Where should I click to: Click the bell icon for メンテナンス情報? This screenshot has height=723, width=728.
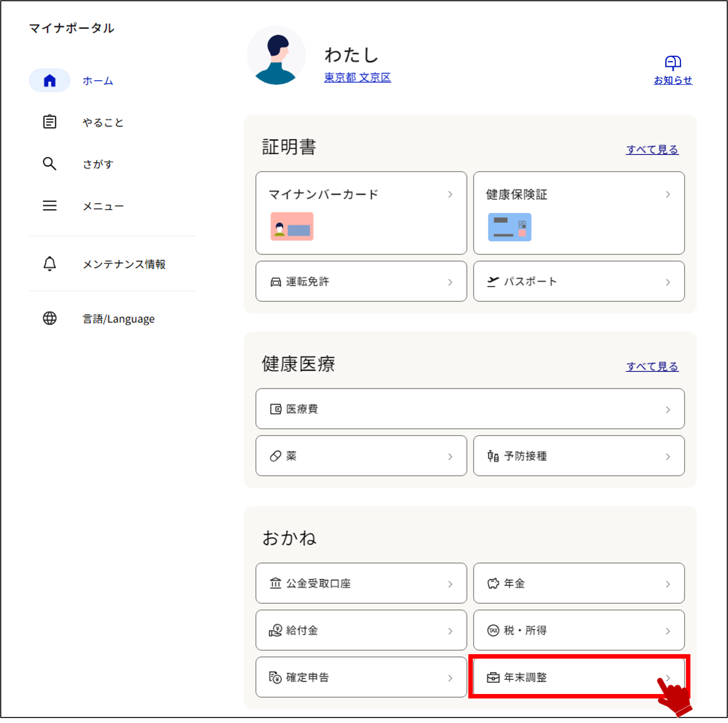(x=50, y=264)
